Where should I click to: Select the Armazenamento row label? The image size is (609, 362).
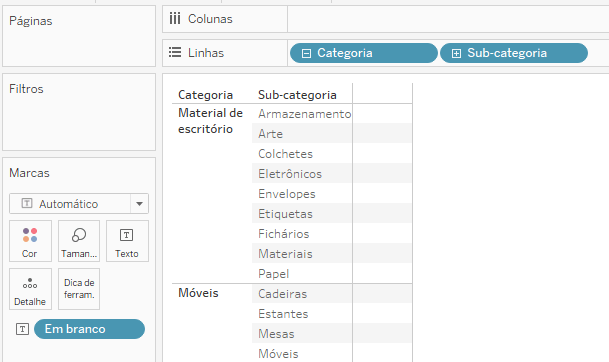point(304,114)
